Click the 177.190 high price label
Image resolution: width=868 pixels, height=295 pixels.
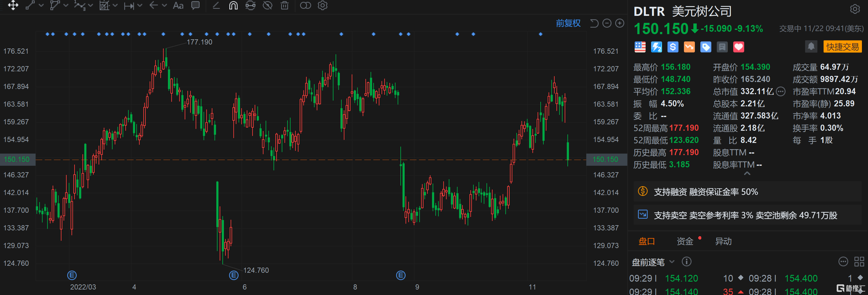pyautogui.click(x=200, y=42)
